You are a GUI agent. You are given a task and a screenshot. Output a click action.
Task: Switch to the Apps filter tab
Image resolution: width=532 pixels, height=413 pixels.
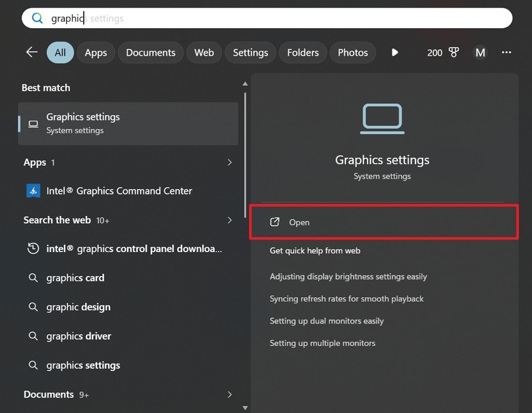coord(96,53)
